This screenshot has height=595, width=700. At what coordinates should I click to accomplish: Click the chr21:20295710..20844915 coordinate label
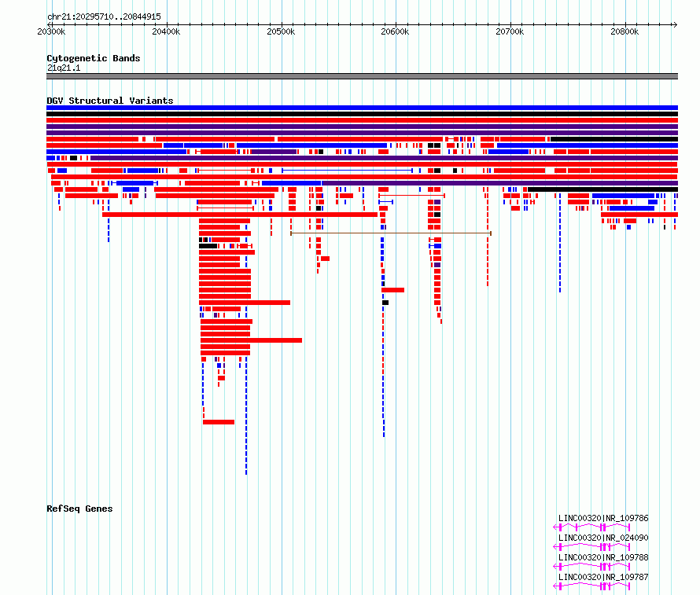(104, 17)
